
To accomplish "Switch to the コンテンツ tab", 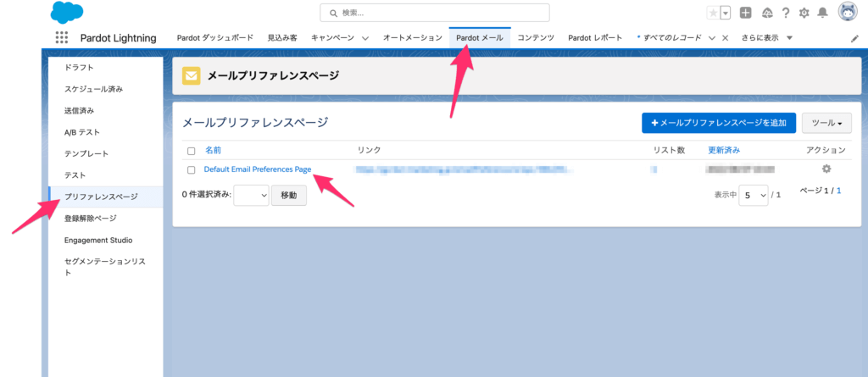I will point(536,37).
